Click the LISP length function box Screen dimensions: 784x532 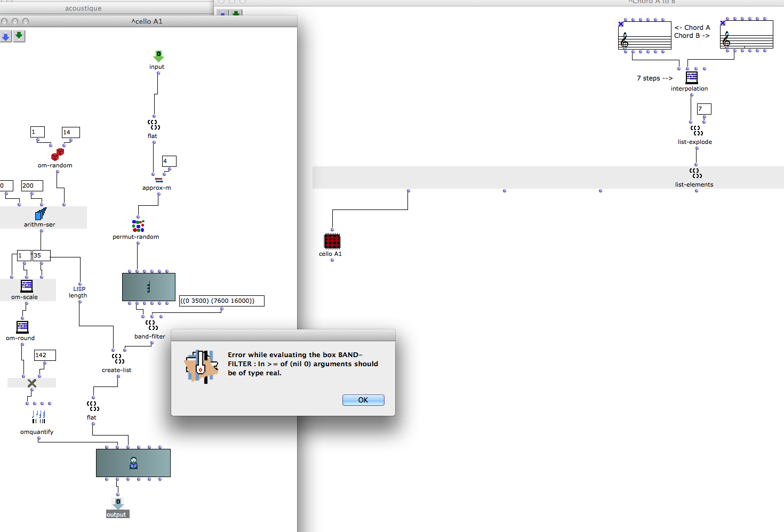tap(78, 292)
